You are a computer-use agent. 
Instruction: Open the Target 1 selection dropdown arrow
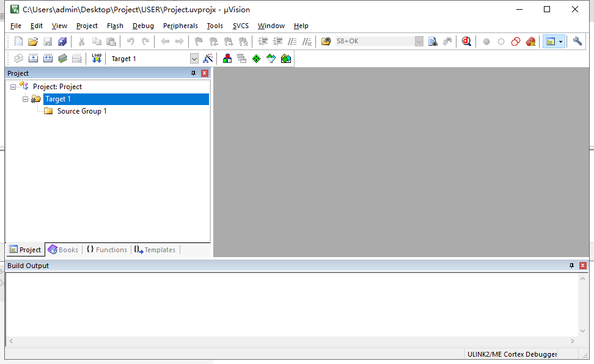[x=194, y=59]
